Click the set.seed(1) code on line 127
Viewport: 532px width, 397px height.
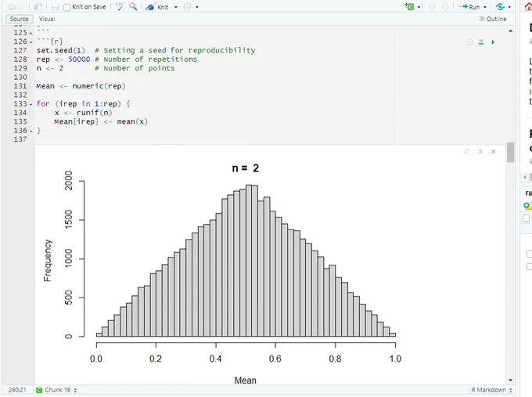click(61, 51)
